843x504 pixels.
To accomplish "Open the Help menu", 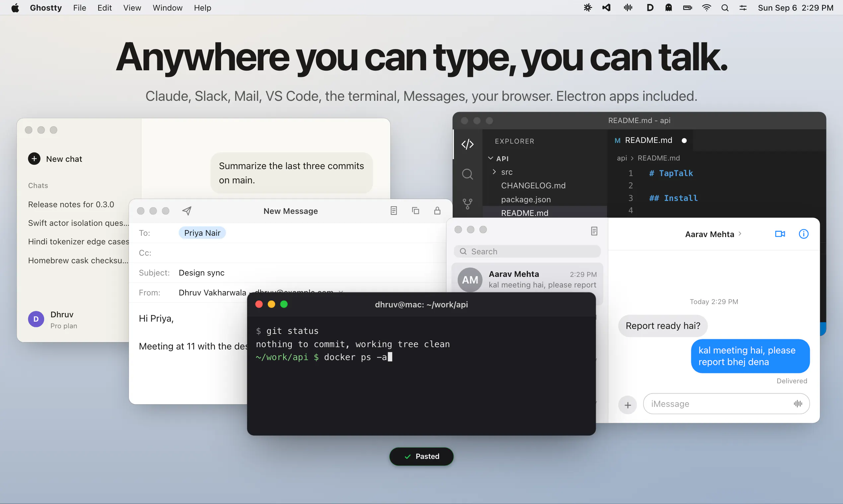I will [202, 8].
